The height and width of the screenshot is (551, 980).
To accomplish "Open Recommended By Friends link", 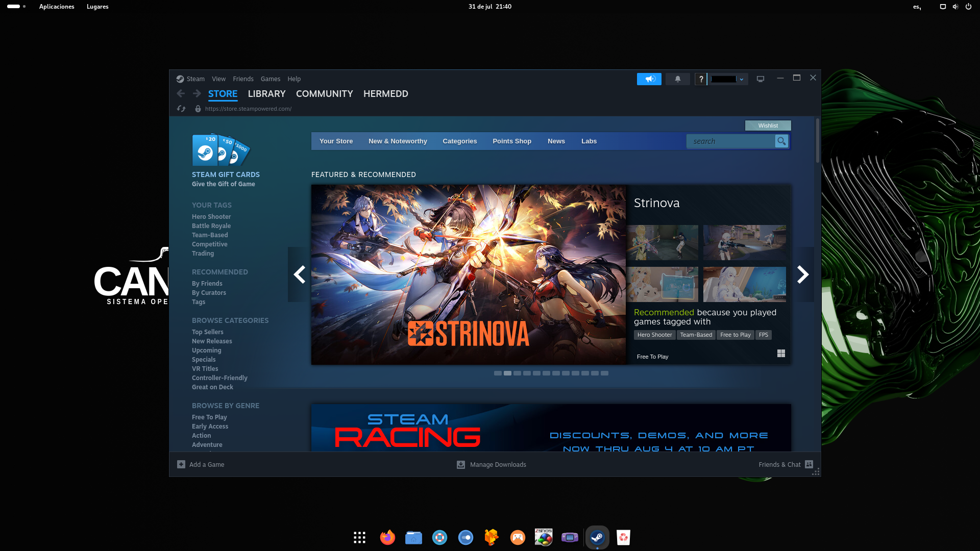I will [x=207, y=284].
